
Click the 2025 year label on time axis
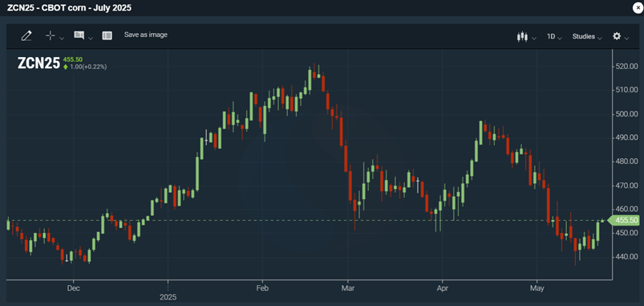[168, 296]
